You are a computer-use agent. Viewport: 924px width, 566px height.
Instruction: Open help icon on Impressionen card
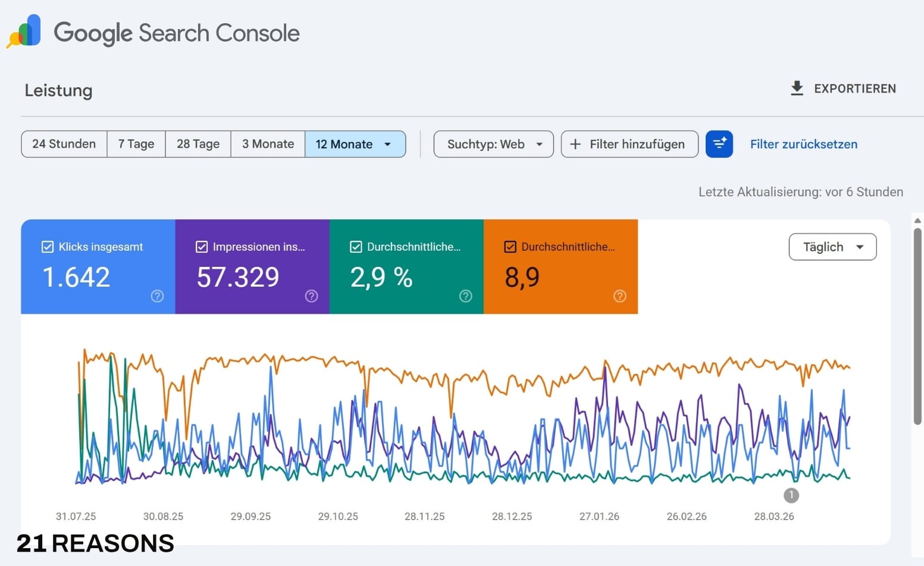click(x=311, y=296)
